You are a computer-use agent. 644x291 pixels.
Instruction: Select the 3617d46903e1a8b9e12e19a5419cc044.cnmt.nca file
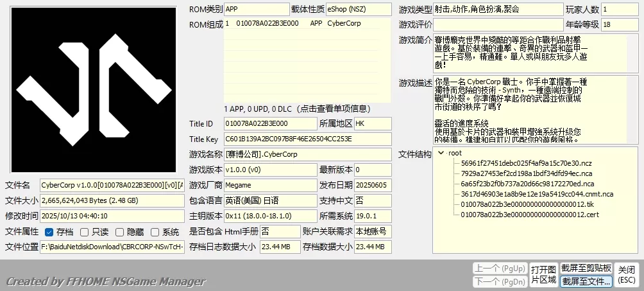click(x=537, y=194)
